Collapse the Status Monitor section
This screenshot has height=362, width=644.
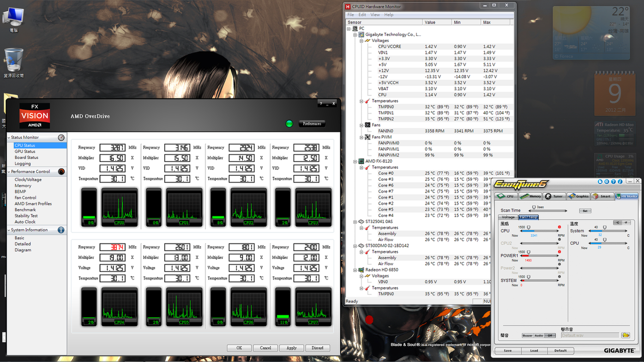pyautogui.click(x=9, y=137)
